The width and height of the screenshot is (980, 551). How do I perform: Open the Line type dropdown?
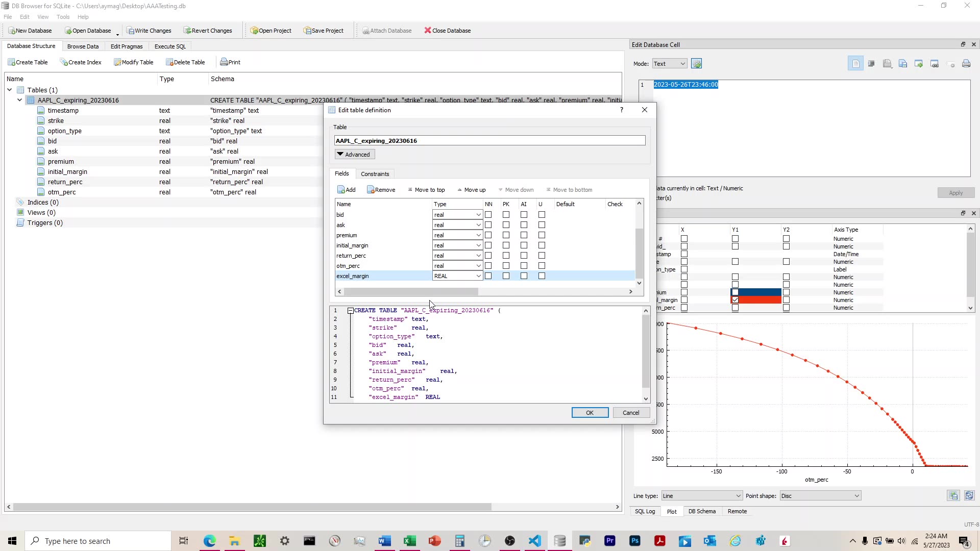(702, 496)
